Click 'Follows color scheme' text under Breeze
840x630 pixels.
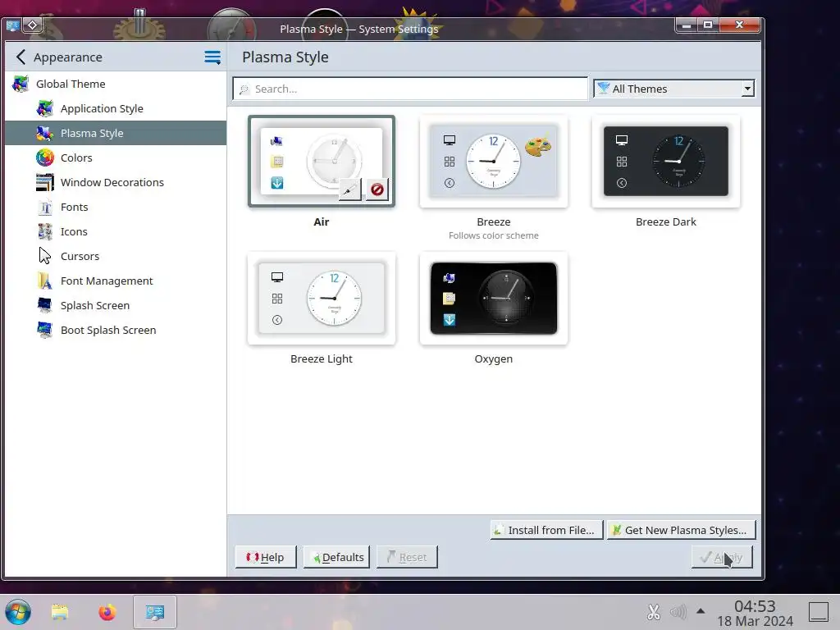(493, 235)
